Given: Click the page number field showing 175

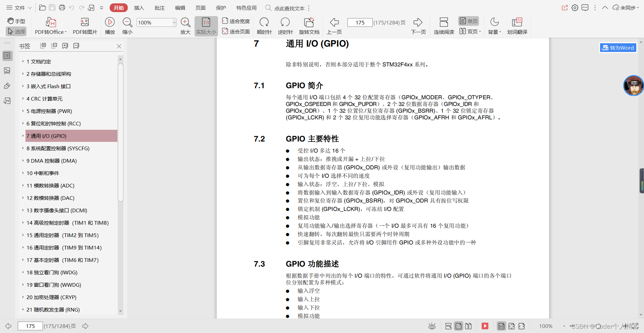Looking at the screenshot, I should click(x=360, y=22).
